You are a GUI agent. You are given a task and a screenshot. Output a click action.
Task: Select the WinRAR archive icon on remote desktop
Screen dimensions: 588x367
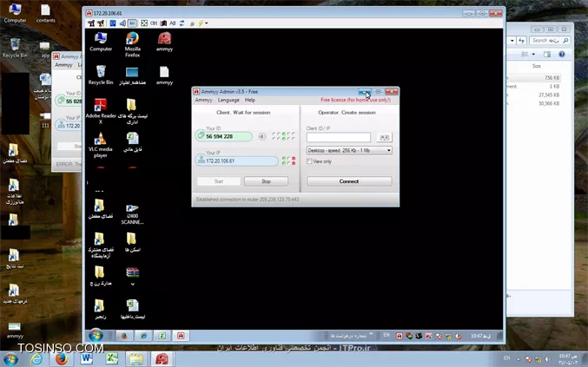point(132,276)
